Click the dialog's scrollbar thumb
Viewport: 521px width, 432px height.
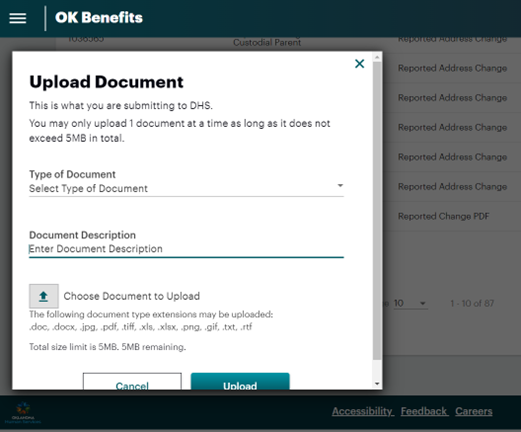(x=377, y=211)
